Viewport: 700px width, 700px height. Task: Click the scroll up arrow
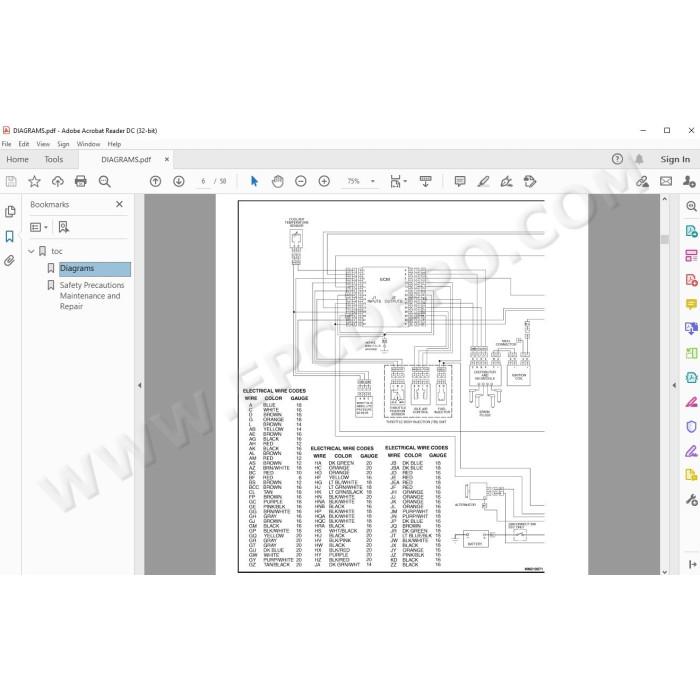664,199
